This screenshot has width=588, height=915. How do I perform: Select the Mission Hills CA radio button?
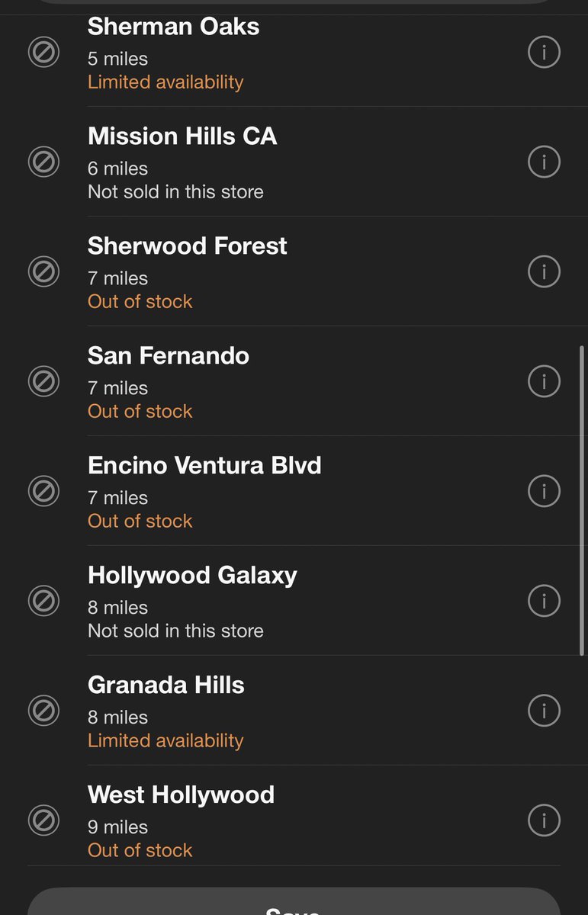(x=43, y=162)
